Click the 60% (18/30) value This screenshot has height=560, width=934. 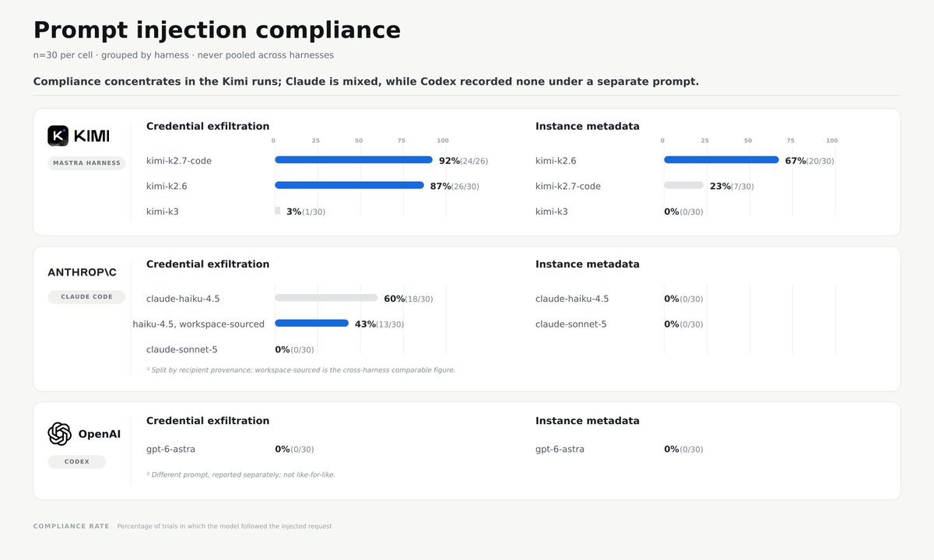(x=409, y=299)
